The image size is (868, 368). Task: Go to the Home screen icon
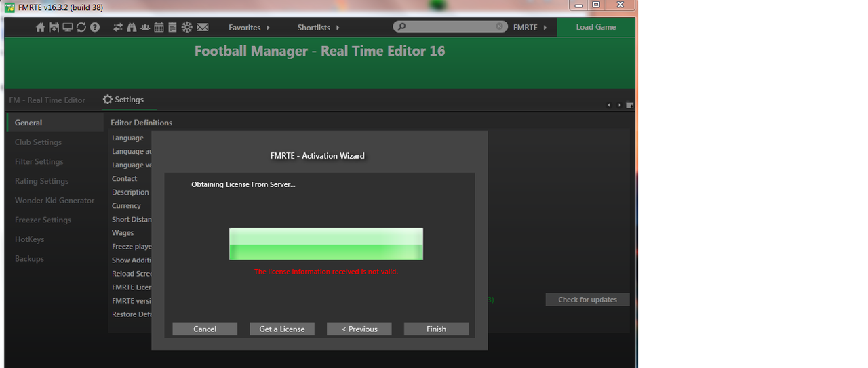tap(40, 27)
